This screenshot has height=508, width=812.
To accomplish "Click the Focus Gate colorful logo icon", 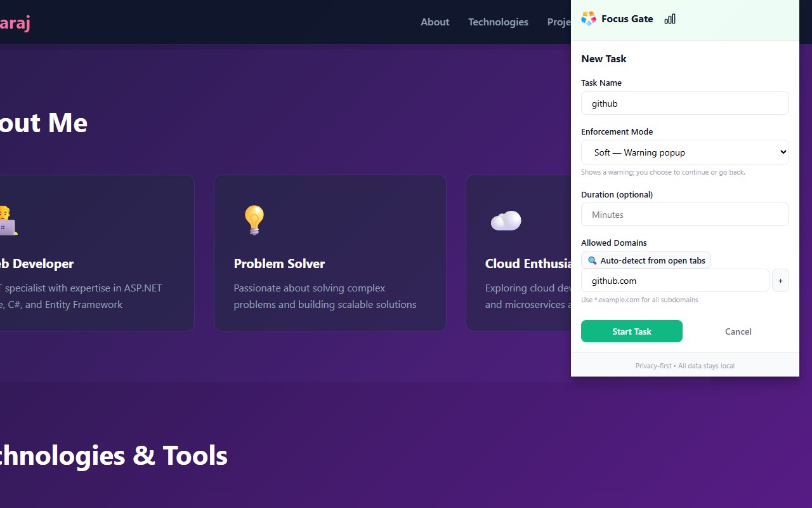I will pyautogui.click(x=589, y=18).
